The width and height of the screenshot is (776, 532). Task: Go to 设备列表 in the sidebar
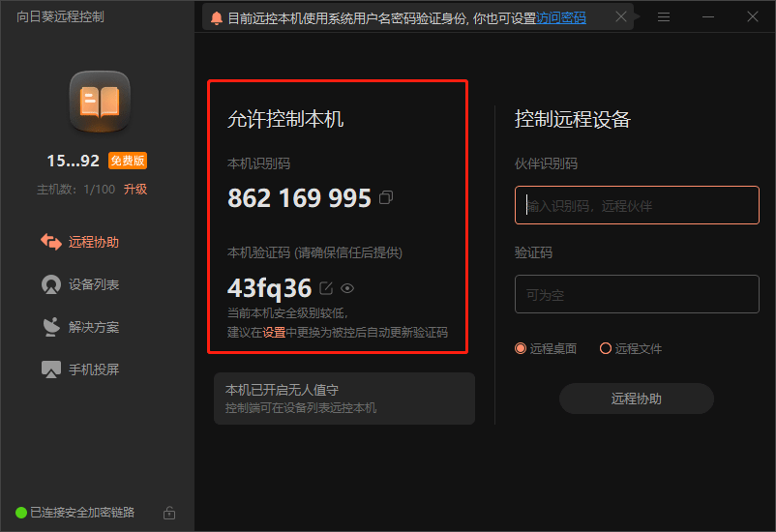(93, 285)
